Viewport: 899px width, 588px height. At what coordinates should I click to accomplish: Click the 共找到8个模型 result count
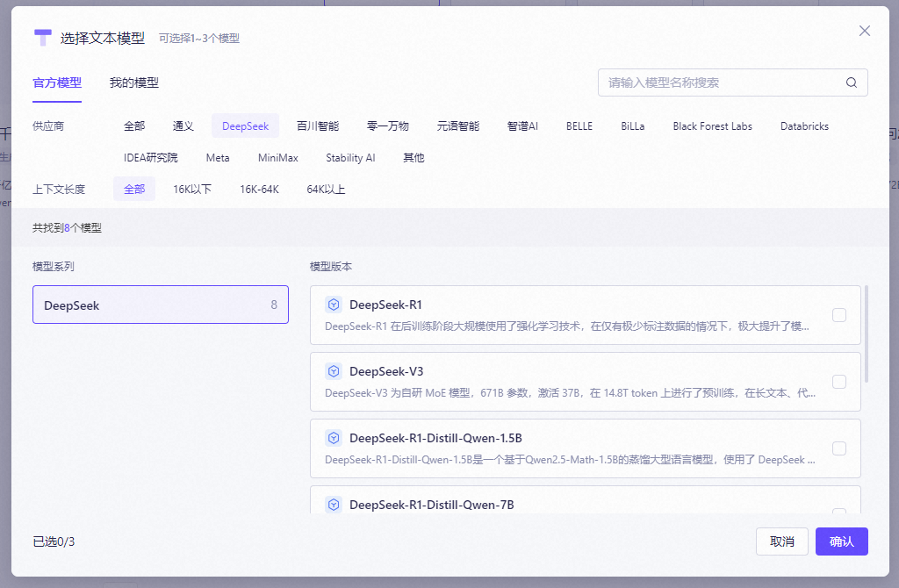click(67, 227)
